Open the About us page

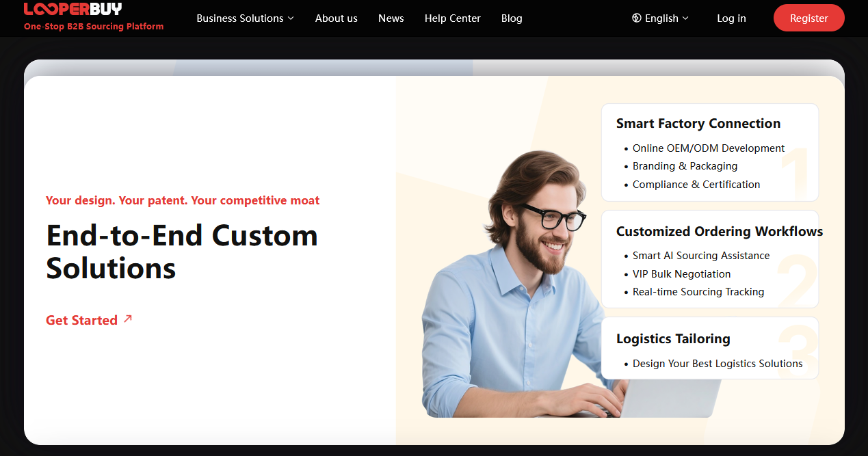pos(337,18)
